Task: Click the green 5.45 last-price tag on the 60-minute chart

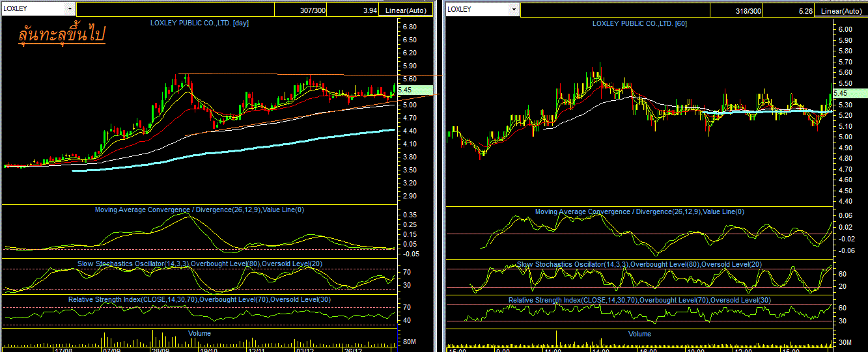Action: click(851, 93)
